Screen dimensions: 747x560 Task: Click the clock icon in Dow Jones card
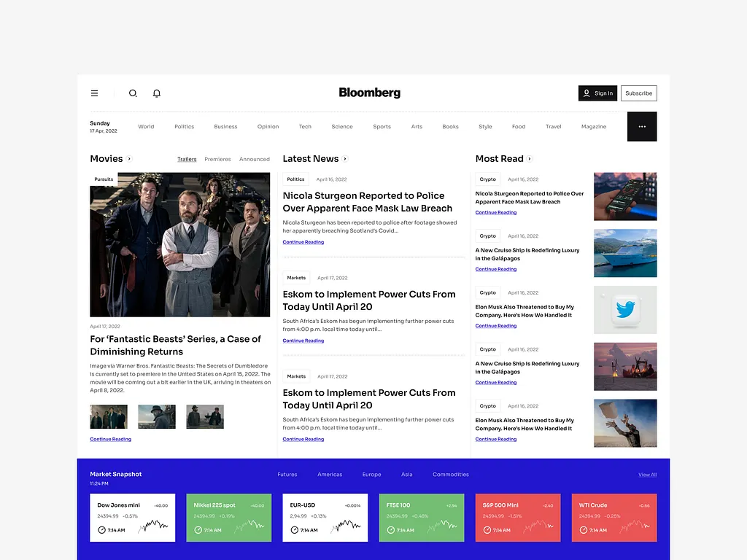click(x=101, y=530)
